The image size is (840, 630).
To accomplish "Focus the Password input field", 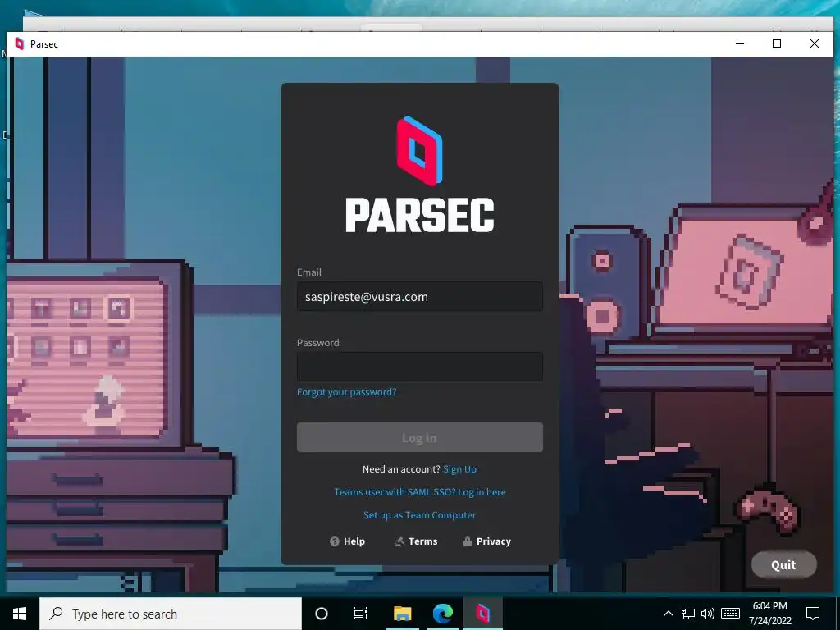I will pos(419,367).
